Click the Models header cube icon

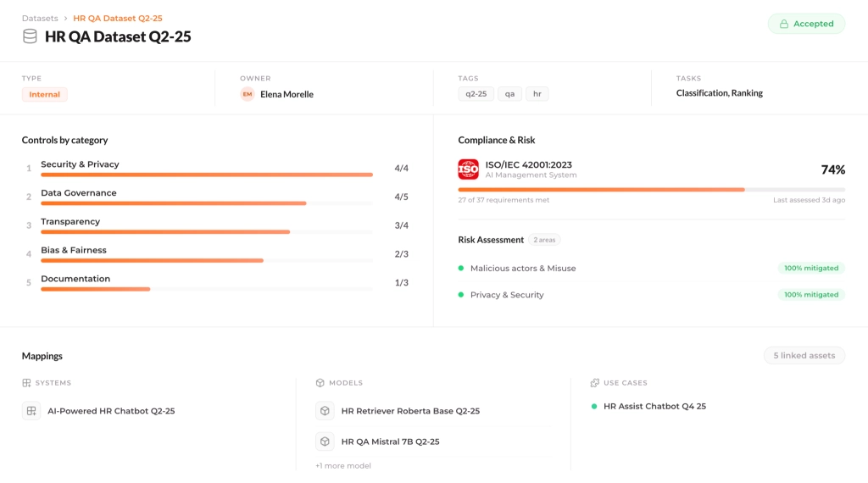(x=320, y=383)
